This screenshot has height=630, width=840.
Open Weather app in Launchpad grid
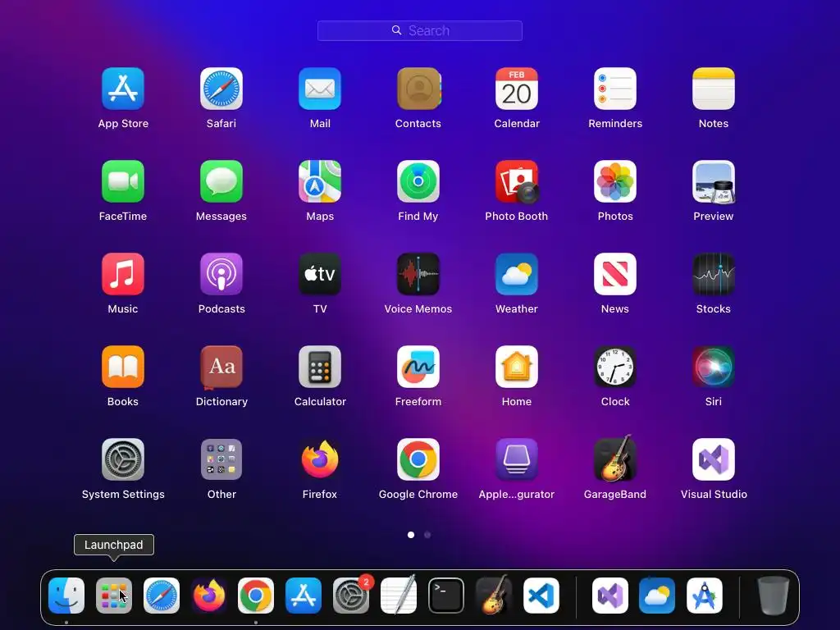(x=517, y=274)
